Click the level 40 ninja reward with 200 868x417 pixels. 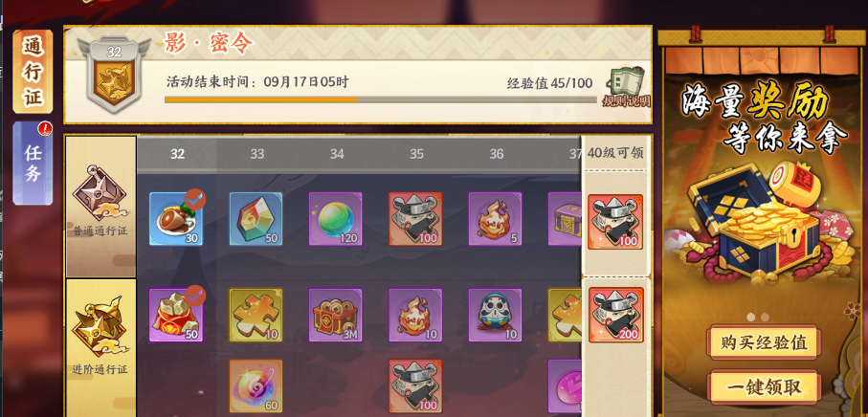point(615,315)
